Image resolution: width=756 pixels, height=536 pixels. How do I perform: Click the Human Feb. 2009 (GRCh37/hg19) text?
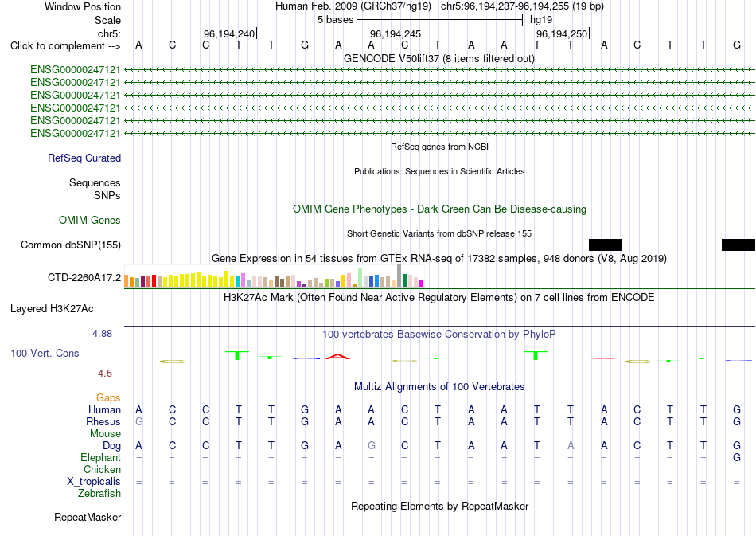pos(353,6)
